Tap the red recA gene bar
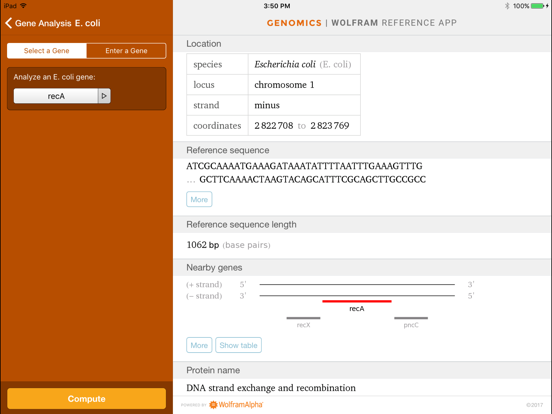 pos(357,301)
